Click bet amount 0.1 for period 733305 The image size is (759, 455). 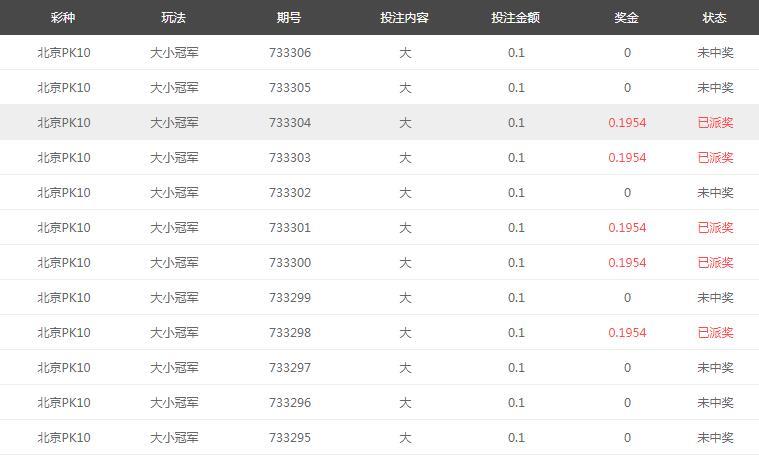516,88
